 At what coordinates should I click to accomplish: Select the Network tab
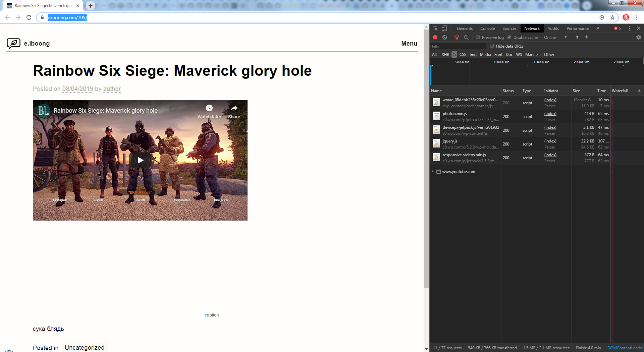click(532, 28)
